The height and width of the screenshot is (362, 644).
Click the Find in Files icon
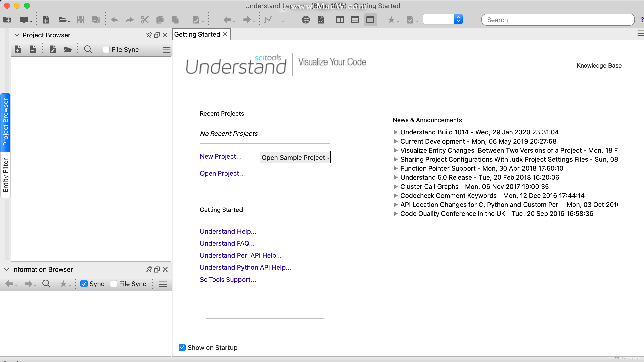point(321,20)
